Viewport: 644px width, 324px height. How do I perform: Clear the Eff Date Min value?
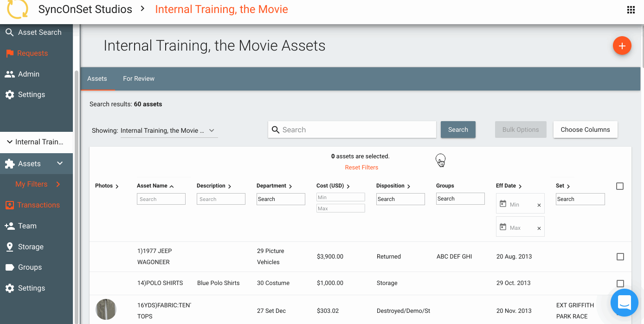click(539, 205)
